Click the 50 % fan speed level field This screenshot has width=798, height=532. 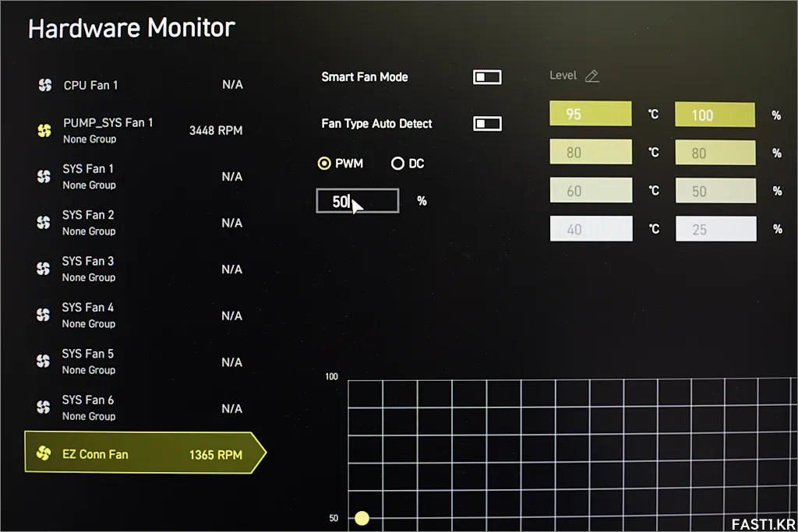[x=715, y=191]
